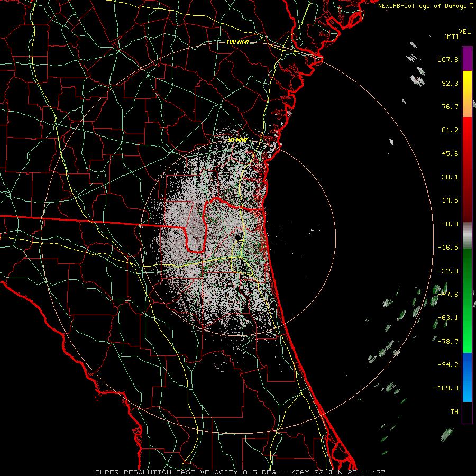Click the purple segment of the color bar
Screen dimensions: 476x476
(467, 59)
